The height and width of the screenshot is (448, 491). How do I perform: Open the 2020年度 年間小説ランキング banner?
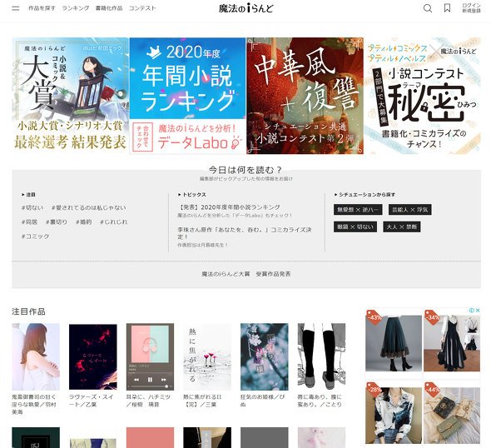(x=187, y=96)
